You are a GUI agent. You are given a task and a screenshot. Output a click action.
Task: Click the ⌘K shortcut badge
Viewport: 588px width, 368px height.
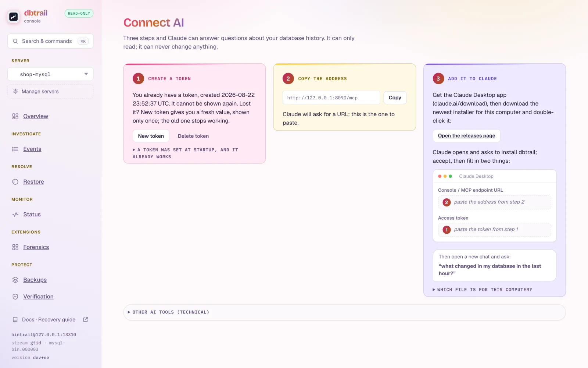83,41
